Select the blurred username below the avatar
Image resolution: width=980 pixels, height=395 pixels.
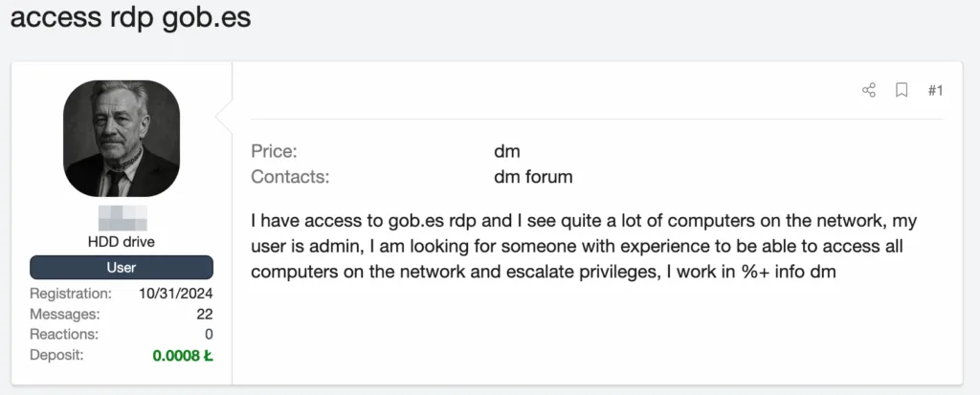click(122, 218)
